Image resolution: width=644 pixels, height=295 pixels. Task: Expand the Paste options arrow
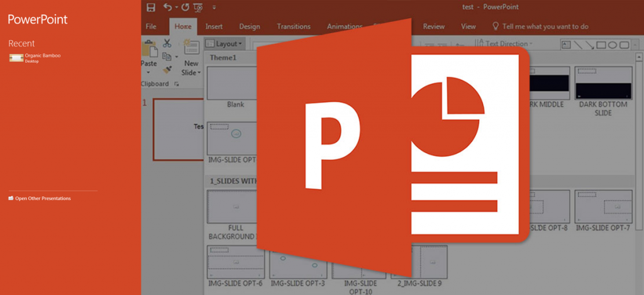pyautogui.click(x=148, y=72)
